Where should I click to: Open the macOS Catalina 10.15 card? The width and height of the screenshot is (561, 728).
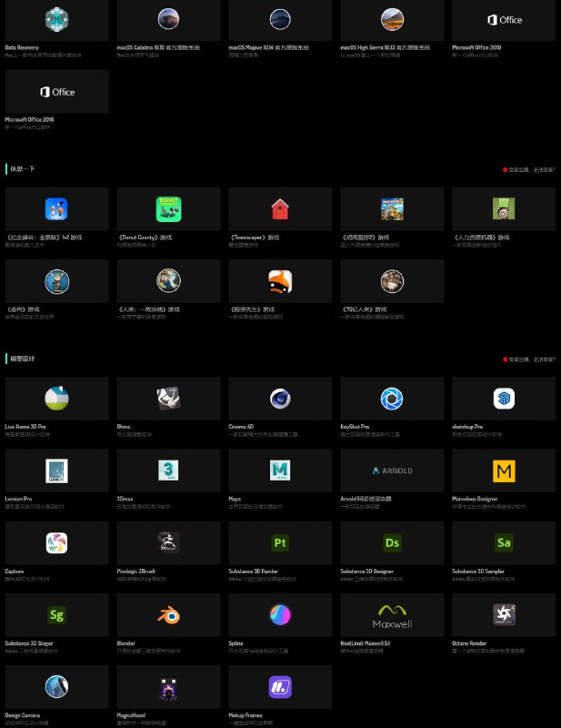[168, 19]
